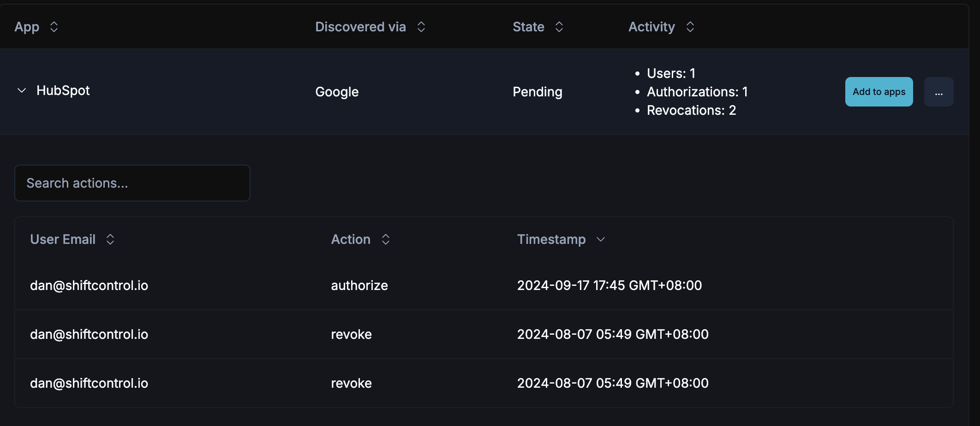The width and height of the screenshot is (980, 426).
Task: Collapse the HubSpot row chevron
Action: pos(21,90)
